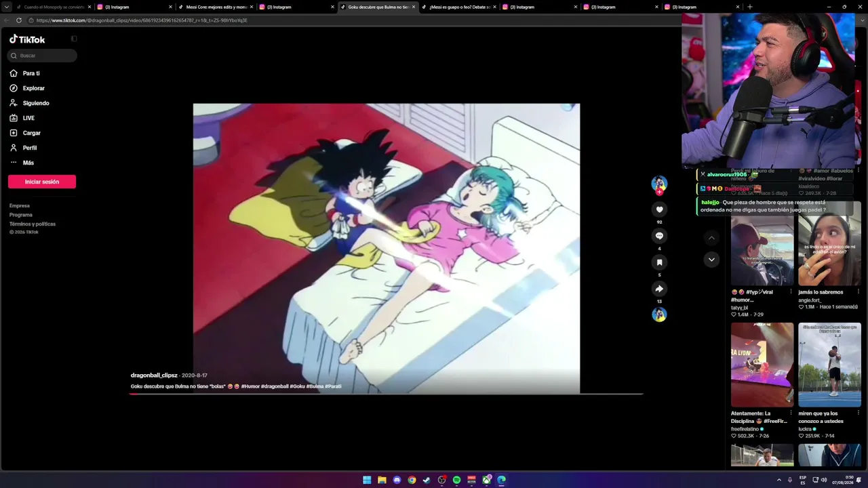Click the #Bulma hashtag
Viewport: 868px width, 488px height.
pos(315,386)
